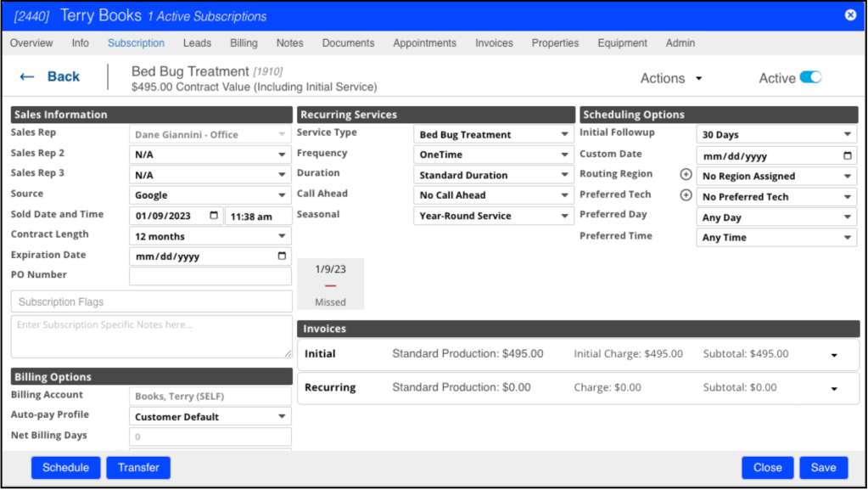
Task: Open calendar picker for Expiration Date
Action: click(282, 256)
